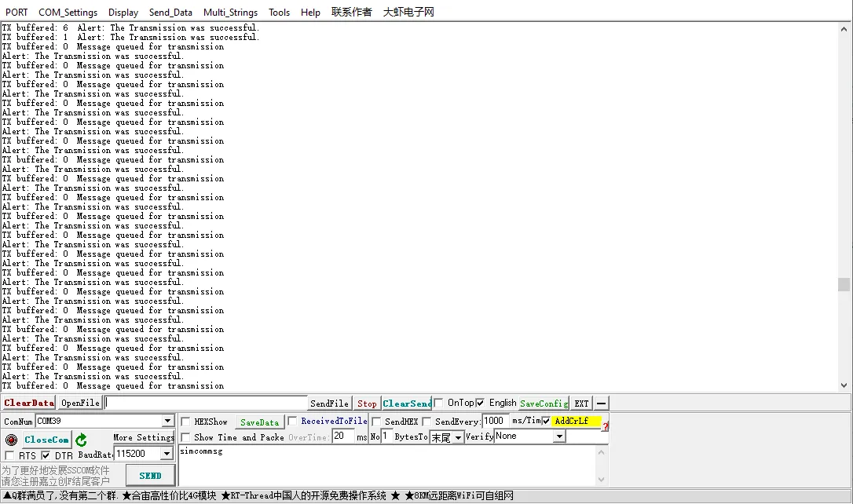The width and height of the screenshot is (853, 504).
Task: Click the red port status indicator icon
Action: 11,440
